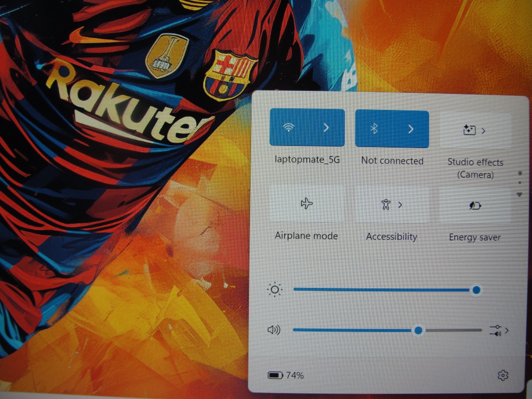Click the brightness sun icon

click(x=275, y=290)
